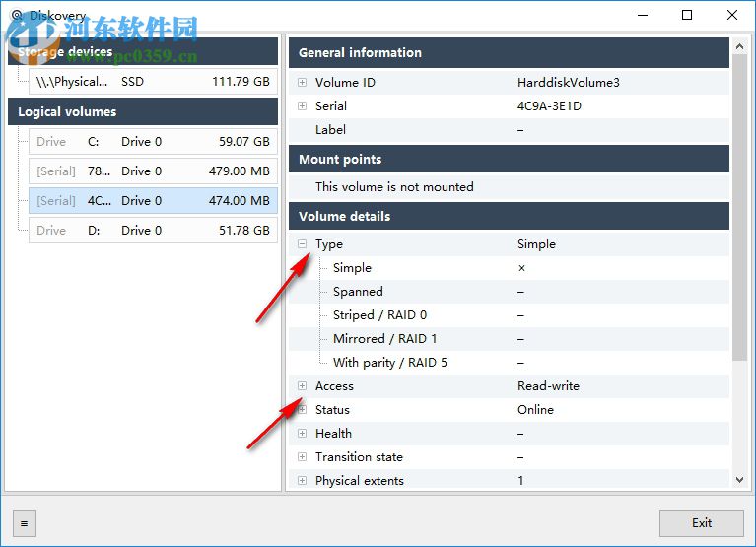Click the Mirrored / RAID 1 row
Image resolution: width=756 pixels, height=547 pixels.
pyautogui.click(x=509, y=339)
